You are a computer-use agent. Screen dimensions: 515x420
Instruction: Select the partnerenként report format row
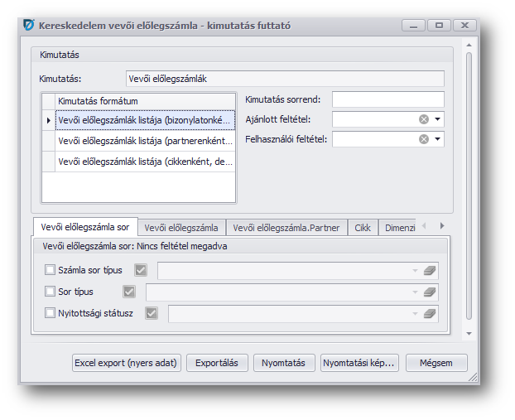tap(145, 141)
